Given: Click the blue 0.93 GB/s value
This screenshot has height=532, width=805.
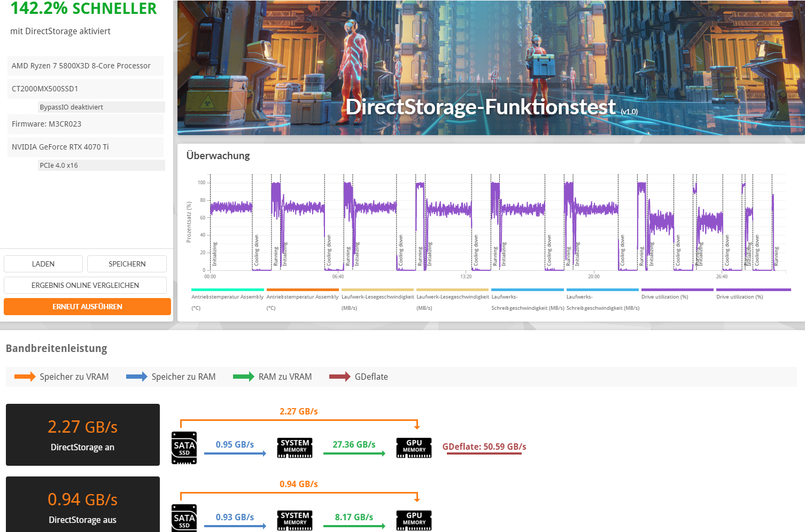Looking at the screenshot, I should click(x=235, y=517).
